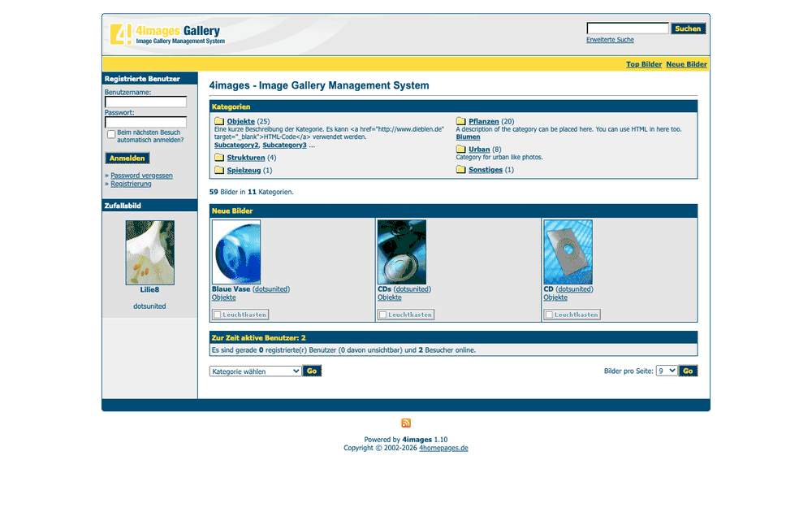The image size is (812, 508).
Task: Tick the Leuchtkasten checkbox under CD
Action: [549, 315]
